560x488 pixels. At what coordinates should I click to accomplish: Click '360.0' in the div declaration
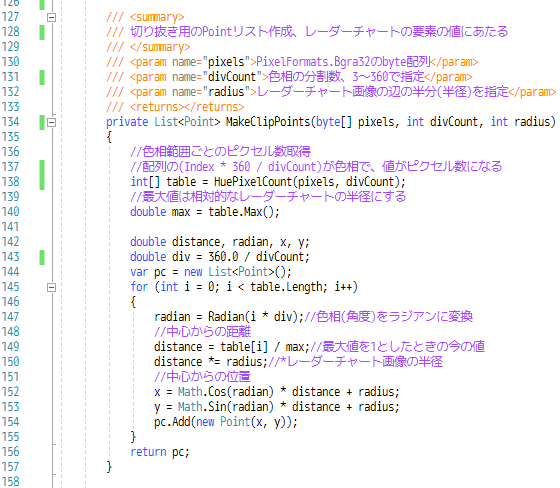coord(223,257)
